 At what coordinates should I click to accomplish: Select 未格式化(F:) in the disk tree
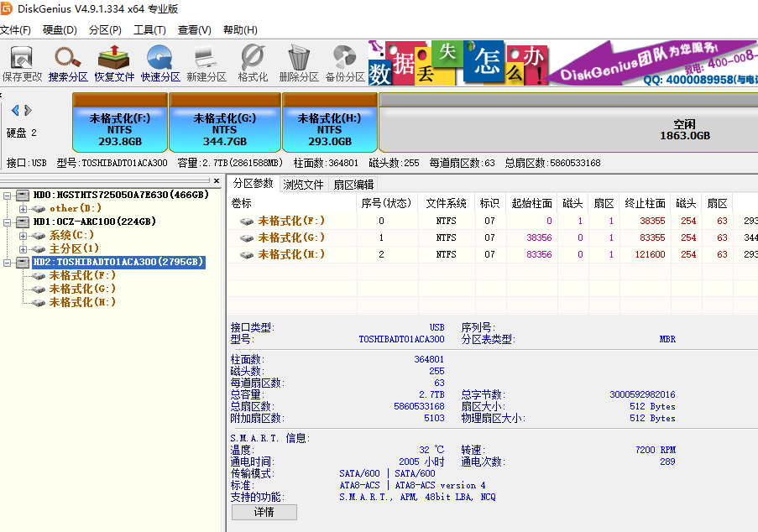82,276
